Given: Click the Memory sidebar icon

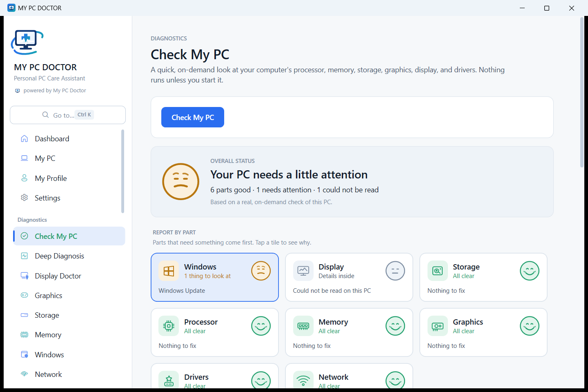Looking at the screenshot, I should 24,334.
